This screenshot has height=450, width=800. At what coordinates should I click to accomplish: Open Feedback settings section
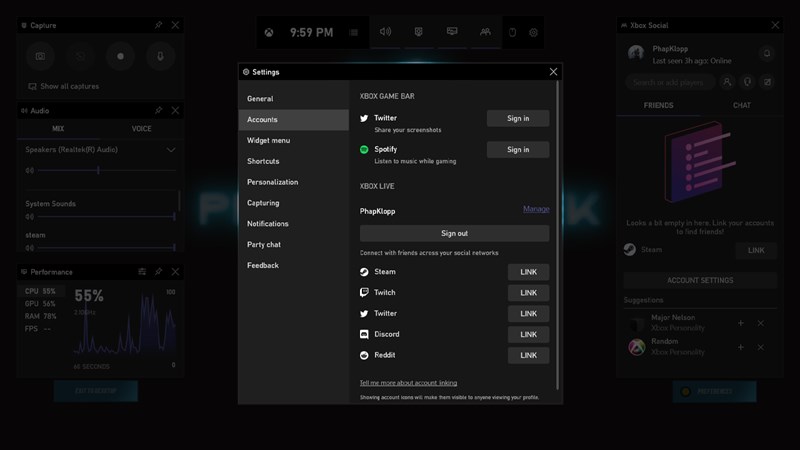293,265
